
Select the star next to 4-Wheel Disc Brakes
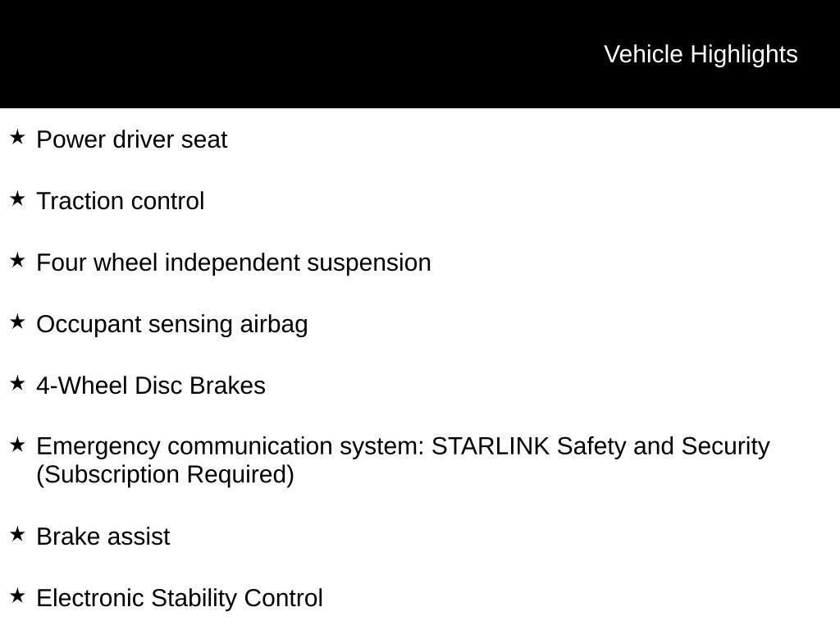pos(17,383)
